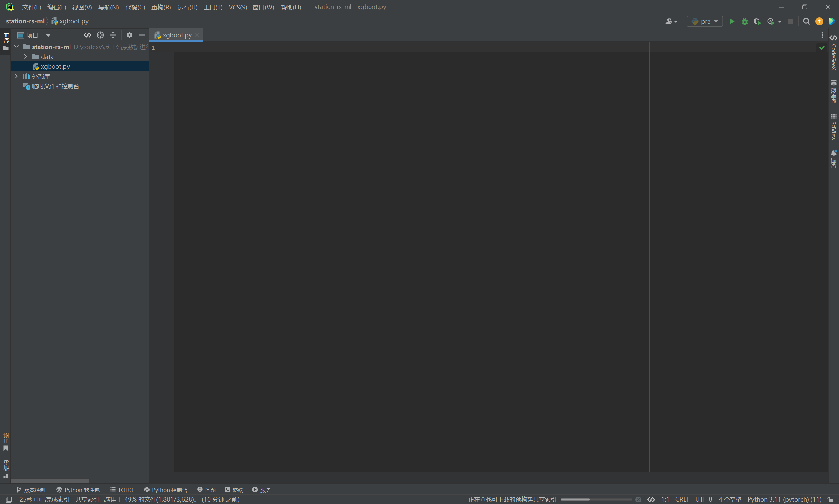Click the shared index progress bar

596,499
